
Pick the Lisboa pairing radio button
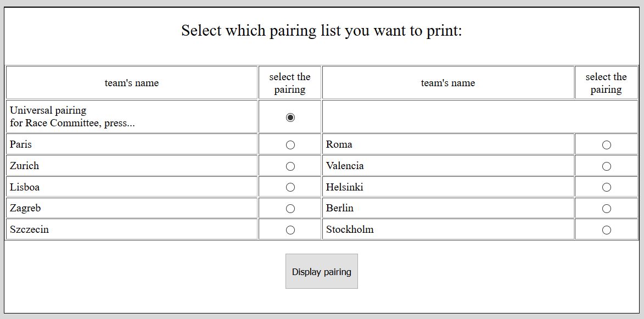pyautogui.click(x=290, y=187)
